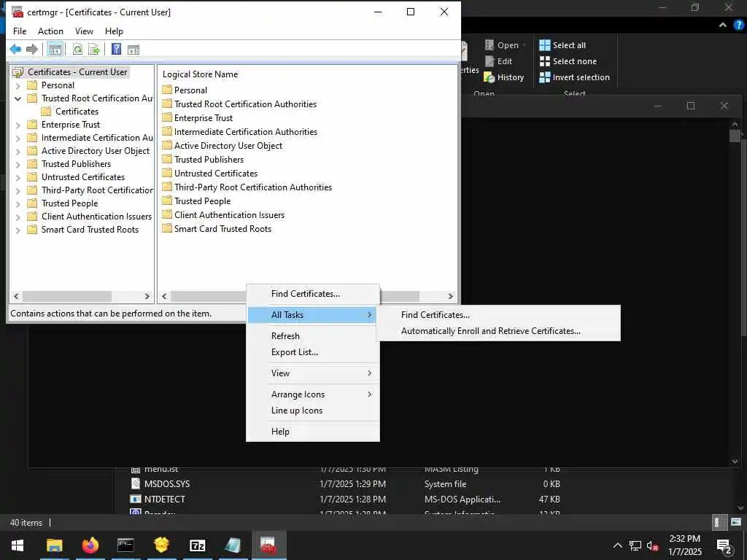
Task: Click the Explorer ribbon blue help icon
Action: (738, 26)
